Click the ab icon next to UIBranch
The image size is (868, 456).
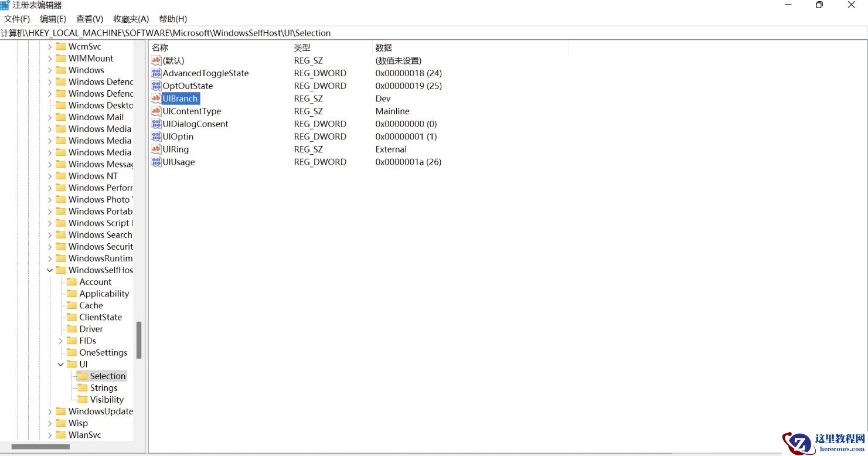(x=156, y=98)
